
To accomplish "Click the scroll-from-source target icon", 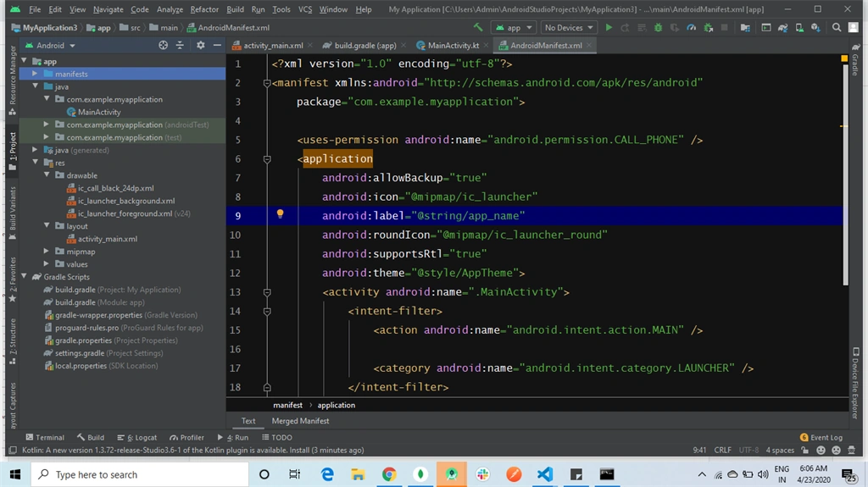I will [x=163, y=46].
